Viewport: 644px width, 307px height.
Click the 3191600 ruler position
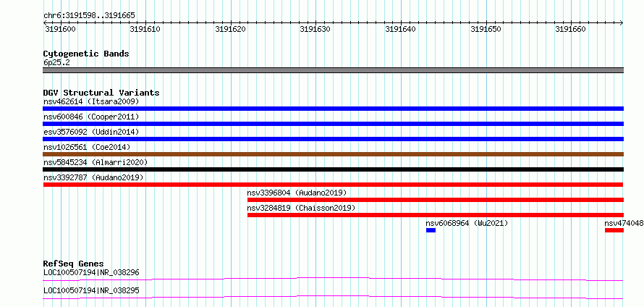click(x=59, y=29)
